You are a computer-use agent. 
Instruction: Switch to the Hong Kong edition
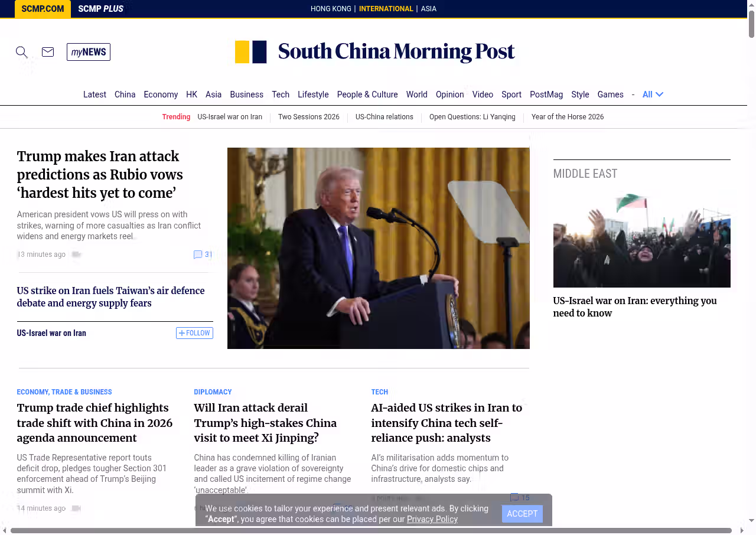331,9
